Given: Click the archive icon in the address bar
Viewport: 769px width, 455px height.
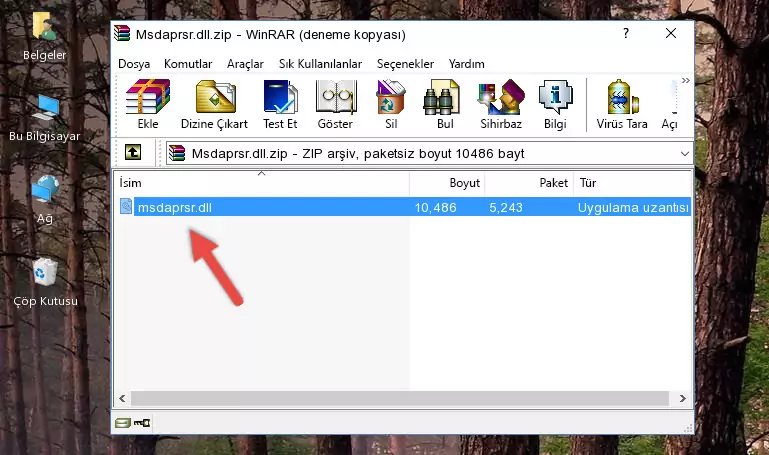Looking at the screenshot, I should point(177,153).
